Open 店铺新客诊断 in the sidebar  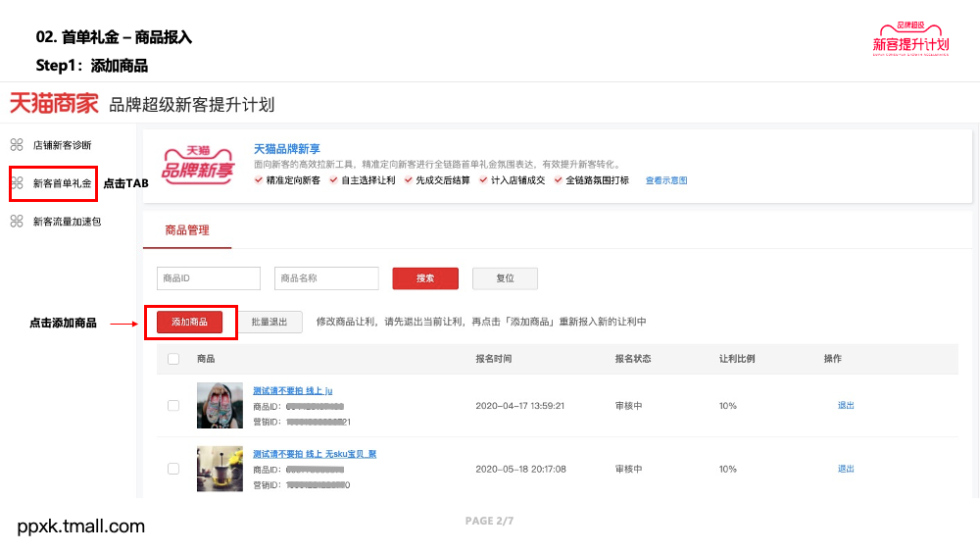pos(62,145)
